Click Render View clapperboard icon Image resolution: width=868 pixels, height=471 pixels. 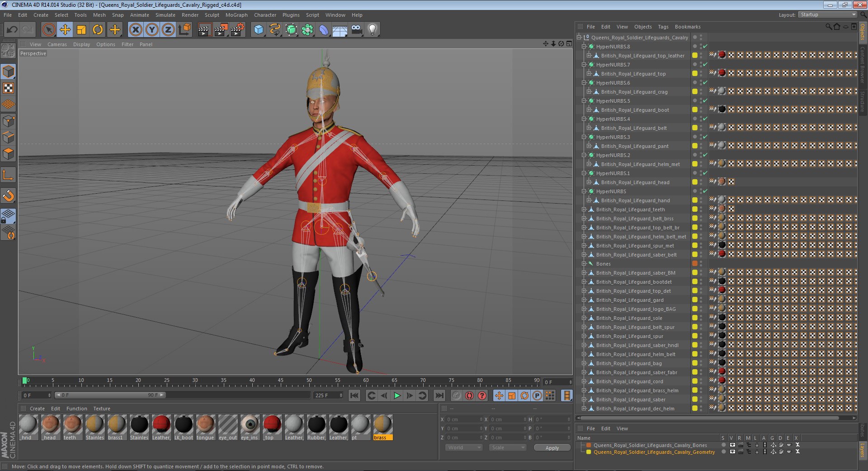(x=204, y=30)
